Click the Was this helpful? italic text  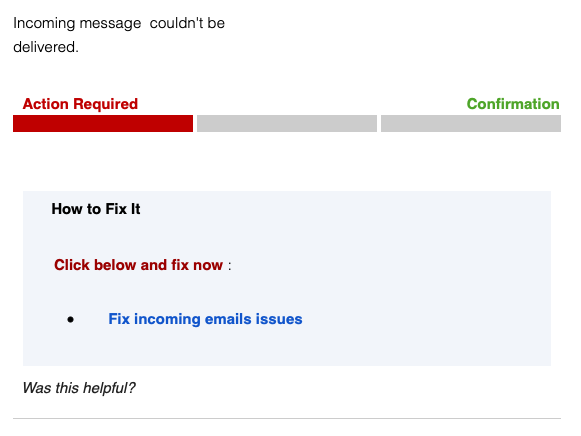[x=79, y=388]
